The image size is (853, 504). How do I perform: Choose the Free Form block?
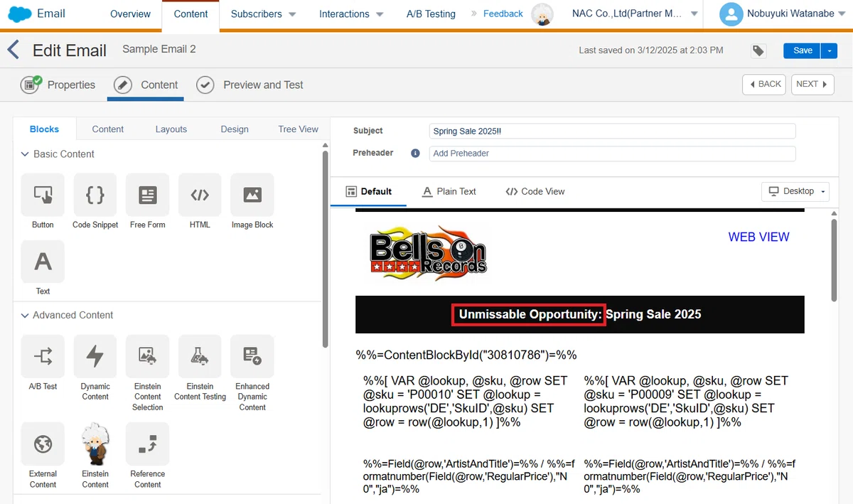click(148, 202)
